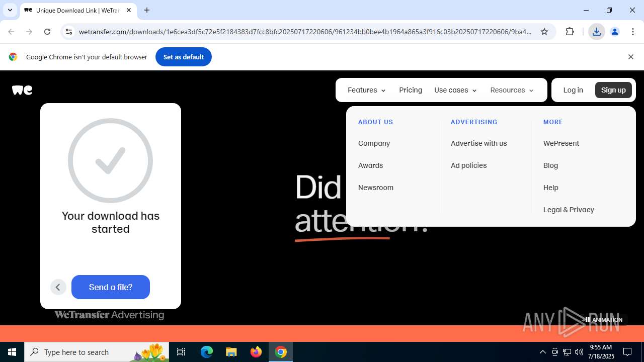644x362 pixels.
Task: Reload the page with the refresh icon
Action: click(47, 32)
